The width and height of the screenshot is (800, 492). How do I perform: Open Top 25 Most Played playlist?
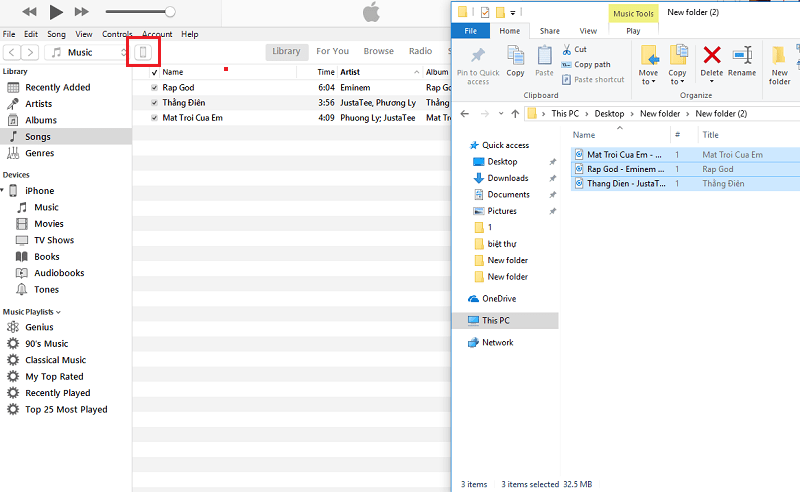[66, 409]
